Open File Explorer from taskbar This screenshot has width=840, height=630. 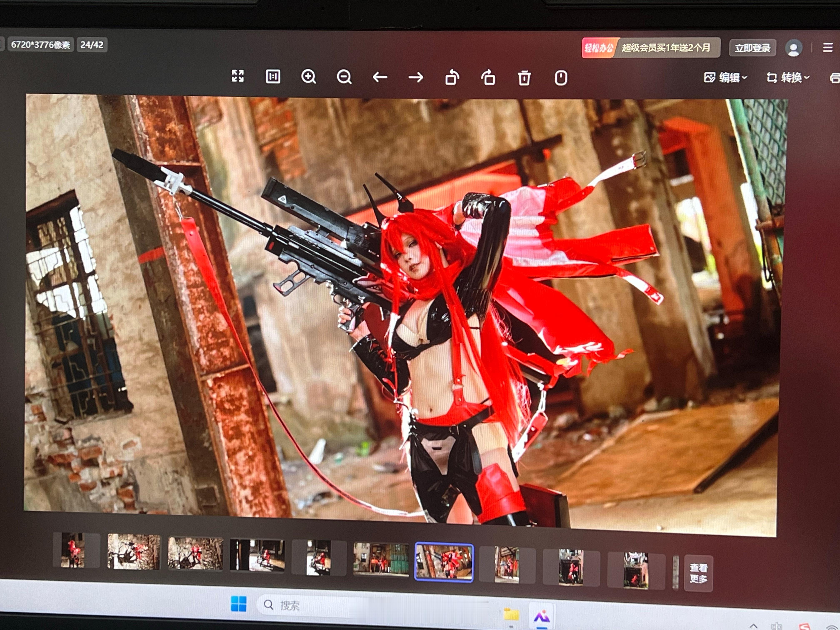click(511, 614)
